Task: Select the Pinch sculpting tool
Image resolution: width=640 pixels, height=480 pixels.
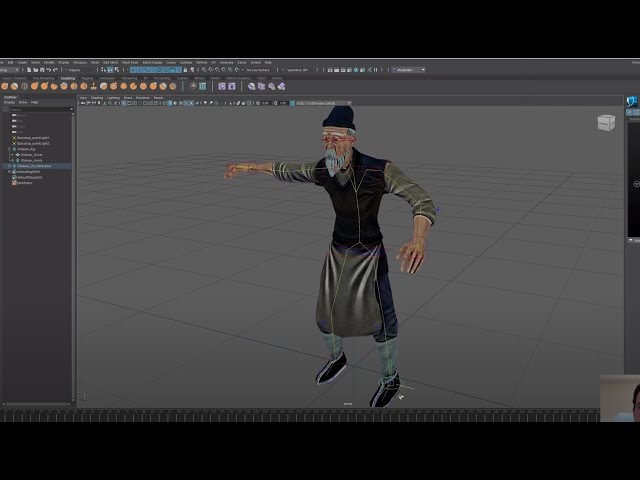Action: 44,86
